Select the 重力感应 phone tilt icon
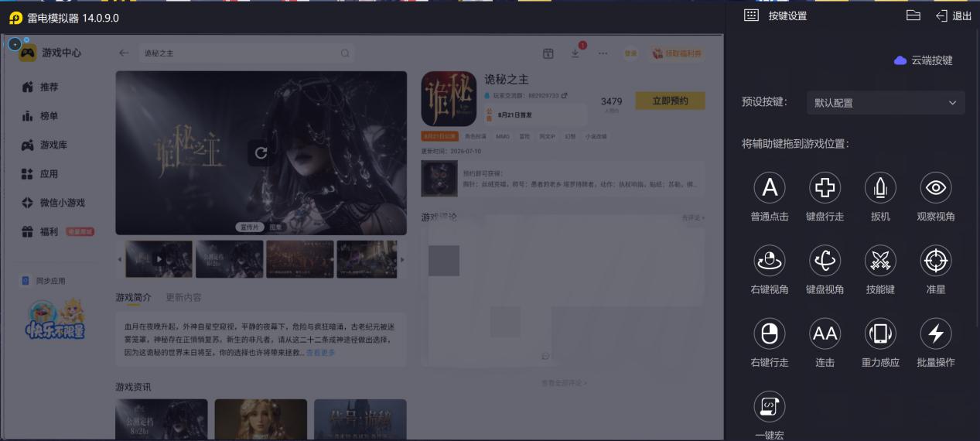The width and height of the screenshot is (980, 441). pyautogui.click(x=880, y=333)
